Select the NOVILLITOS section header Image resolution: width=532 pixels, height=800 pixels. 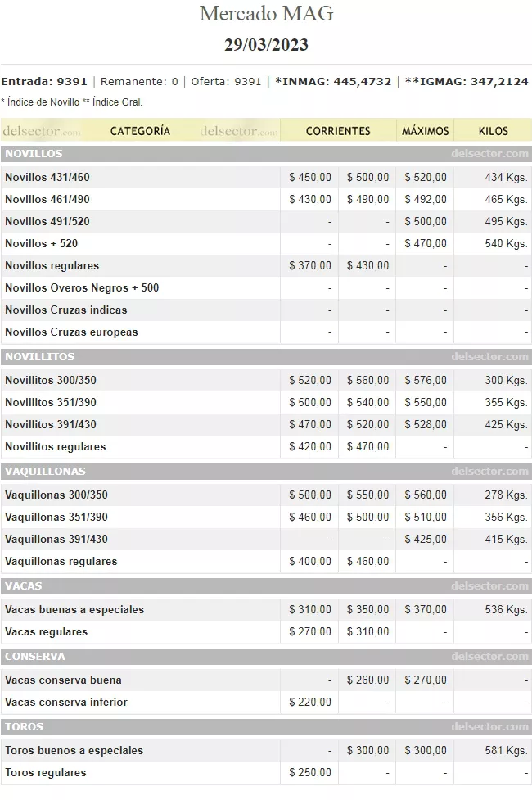click(x=39, y=357)
